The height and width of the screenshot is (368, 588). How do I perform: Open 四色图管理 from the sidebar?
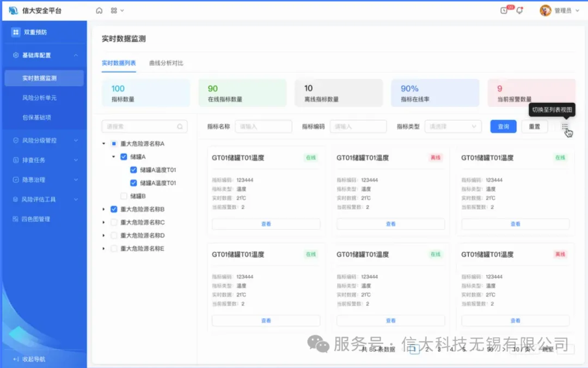36,219
